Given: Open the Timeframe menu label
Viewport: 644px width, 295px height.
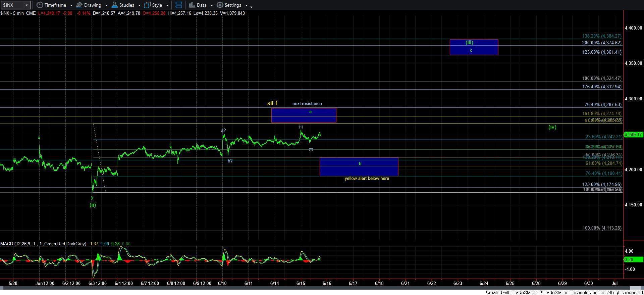Looking at the screenshot, I should (x=55, y=5).
